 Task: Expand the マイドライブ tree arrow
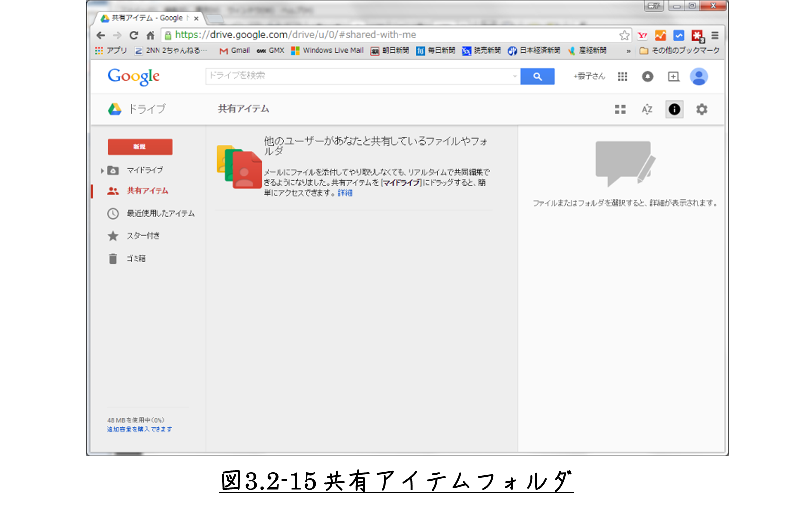pyautogui.click(x=102, y=171)
